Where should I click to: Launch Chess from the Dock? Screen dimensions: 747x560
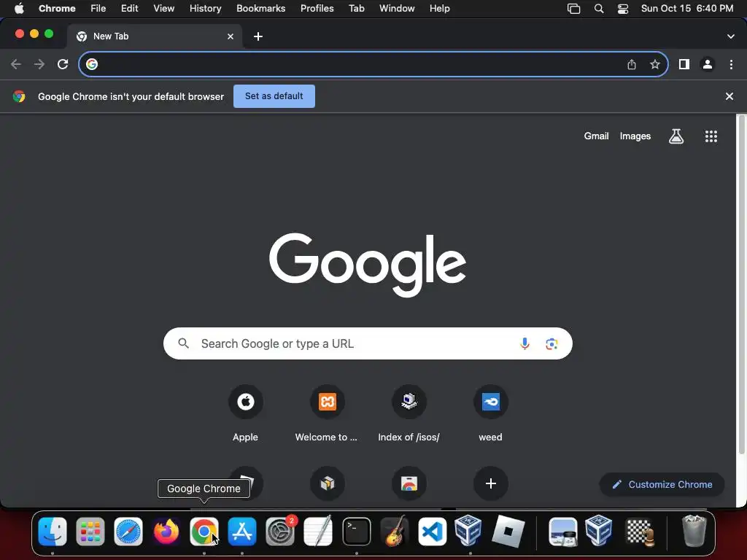click(639, 531)
